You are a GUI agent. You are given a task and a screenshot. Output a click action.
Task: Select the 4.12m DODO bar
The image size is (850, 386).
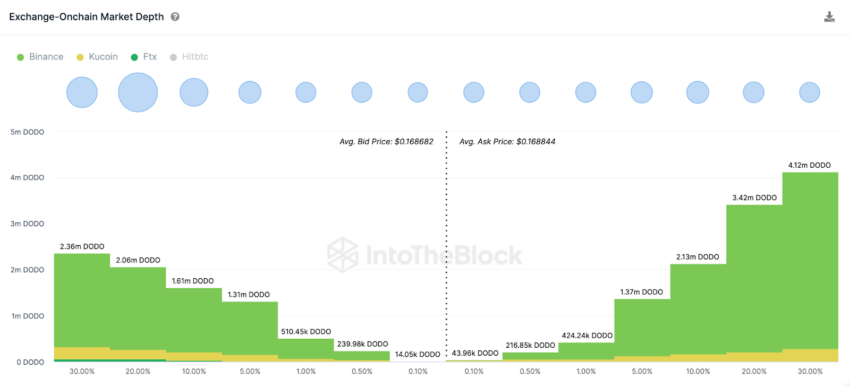point(810,266)
